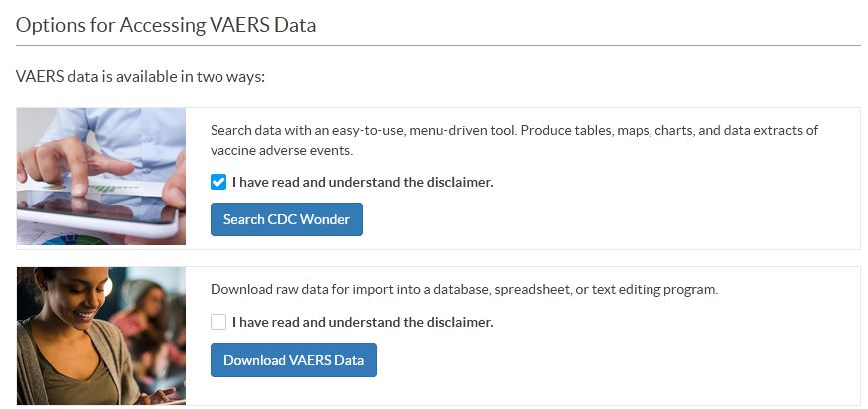
Task: Click the 'Search data with an easy-to-use' description
Action: pyautogui.click(x=514, y=140)
